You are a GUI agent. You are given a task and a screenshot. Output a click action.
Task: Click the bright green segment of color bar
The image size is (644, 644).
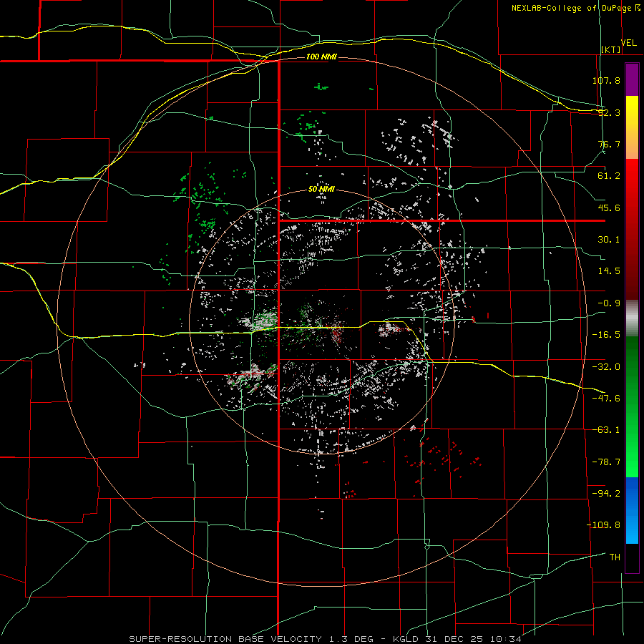(632, 406)
